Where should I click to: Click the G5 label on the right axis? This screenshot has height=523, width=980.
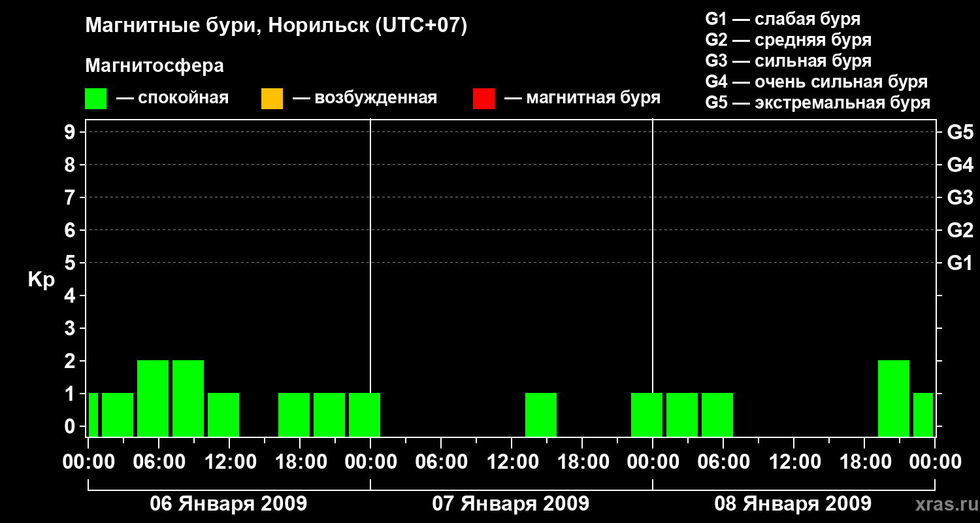pos(960,132)
